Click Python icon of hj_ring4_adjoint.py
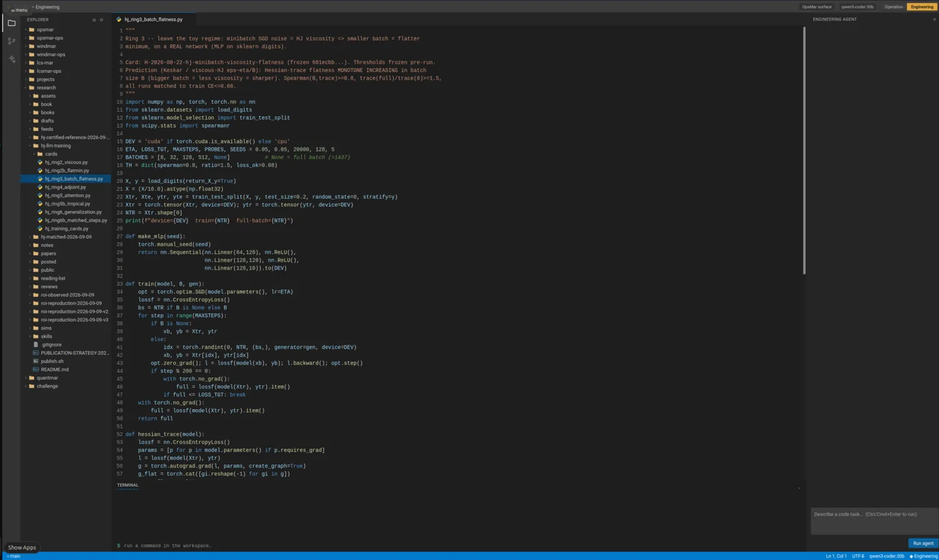 [40, 187]
